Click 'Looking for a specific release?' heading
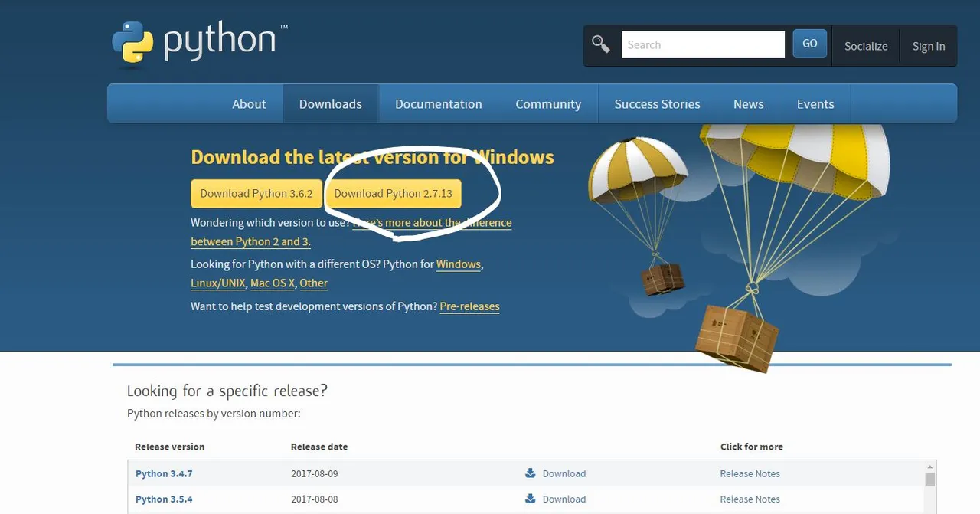The height and width of the screenshot is (514, 980). click(227, 391)
